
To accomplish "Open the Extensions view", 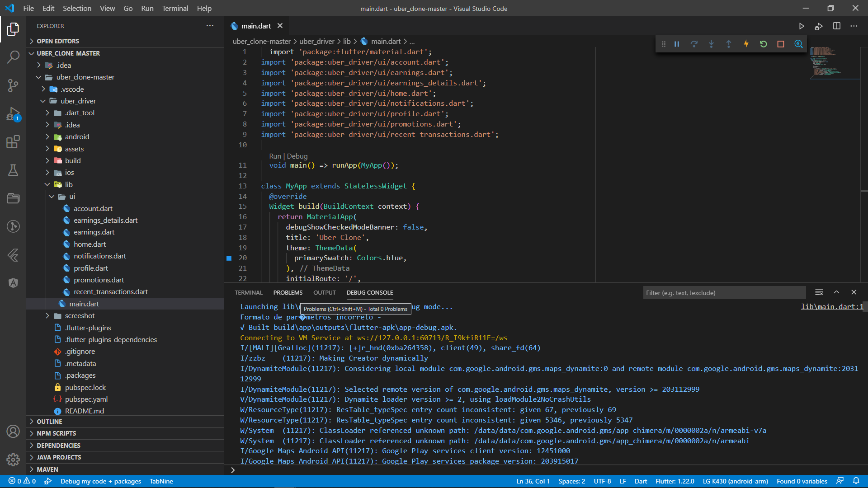I will click(13, 142).
